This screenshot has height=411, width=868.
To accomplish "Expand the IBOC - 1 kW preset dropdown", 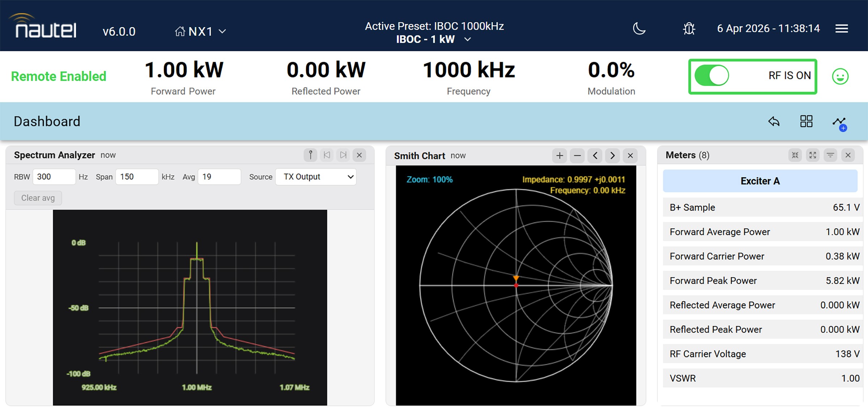I will [467, 39].
